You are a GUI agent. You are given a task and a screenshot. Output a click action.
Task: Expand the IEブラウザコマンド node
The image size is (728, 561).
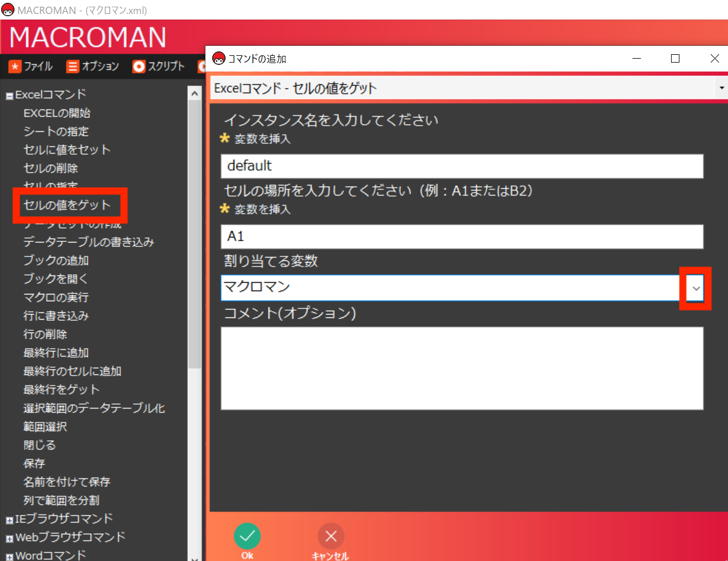point(9,520)
